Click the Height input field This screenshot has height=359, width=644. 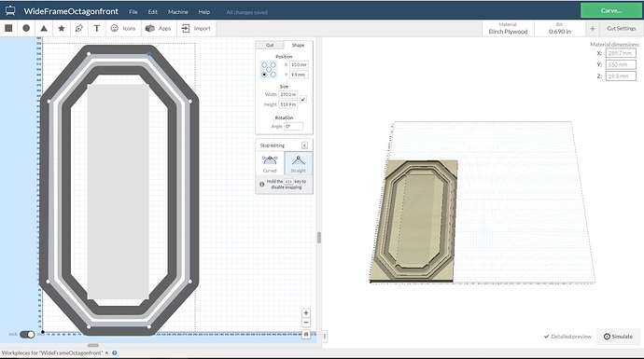(x=288, y=104)
